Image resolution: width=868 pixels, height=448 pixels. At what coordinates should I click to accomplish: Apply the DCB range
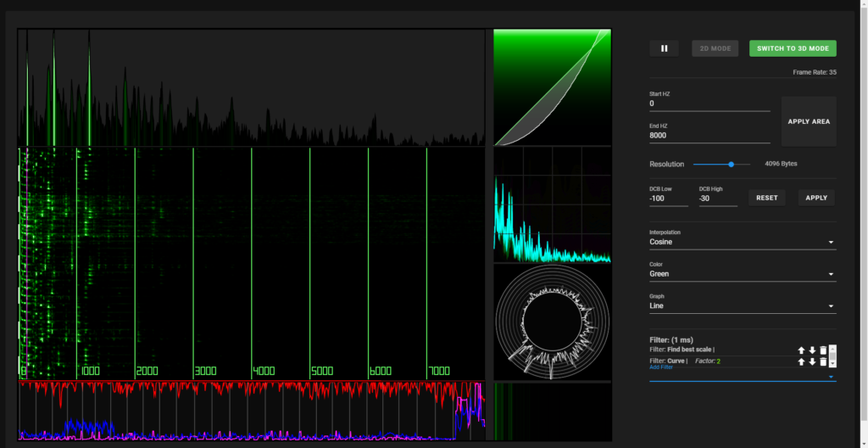816,198
